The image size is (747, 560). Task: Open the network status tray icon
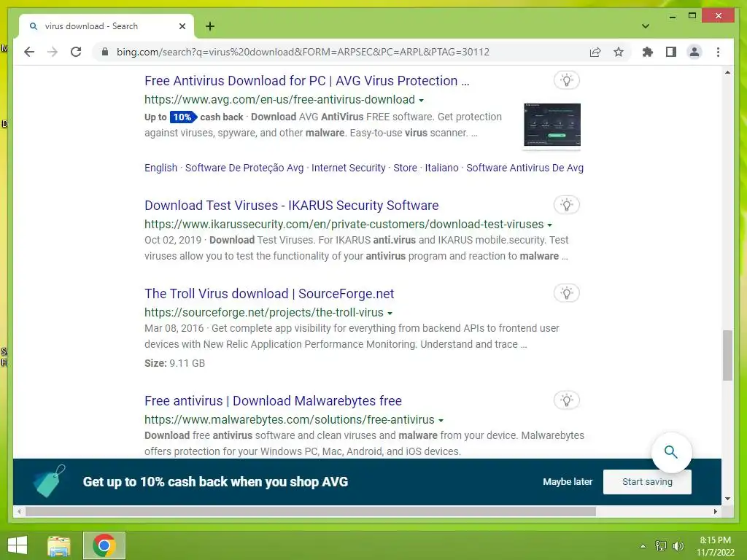[660, 545]
